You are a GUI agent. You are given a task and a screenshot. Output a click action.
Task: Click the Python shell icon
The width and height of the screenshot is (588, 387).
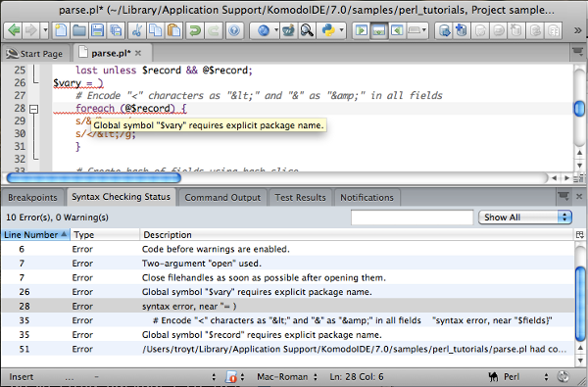click(328, 30)
